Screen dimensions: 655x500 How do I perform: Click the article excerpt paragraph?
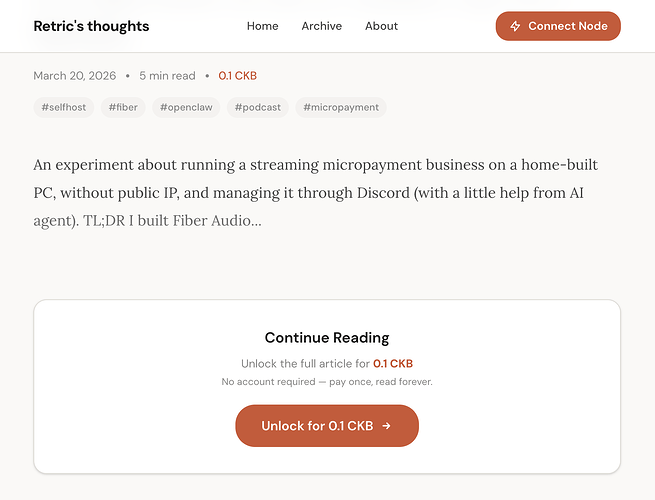[x=315, y=191]
